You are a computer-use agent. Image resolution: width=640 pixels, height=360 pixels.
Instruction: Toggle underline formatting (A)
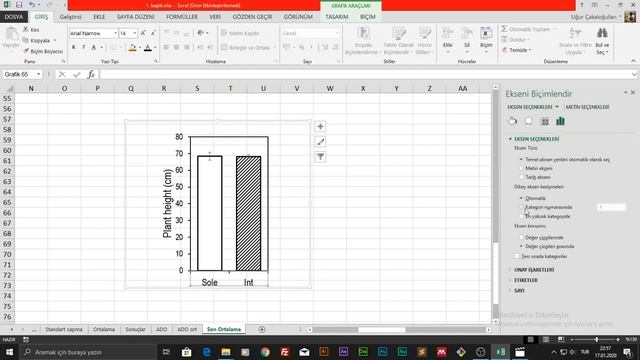pos(93,48)
